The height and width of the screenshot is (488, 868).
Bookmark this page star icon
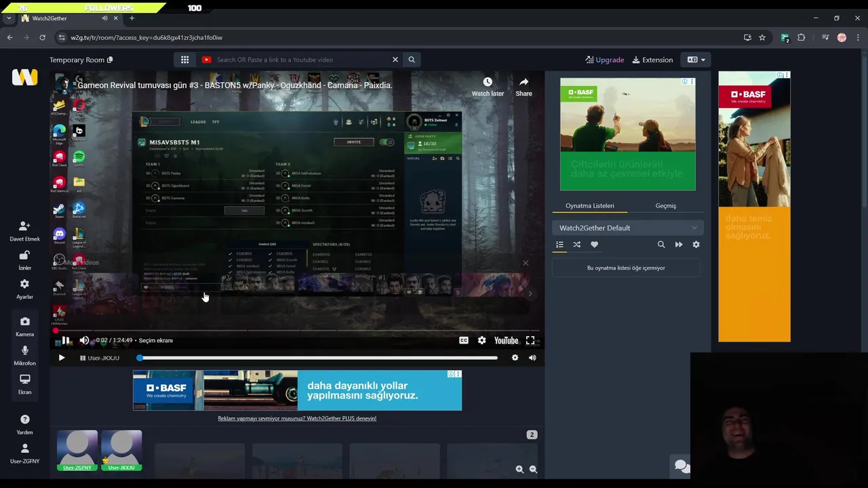pos(762,37)
